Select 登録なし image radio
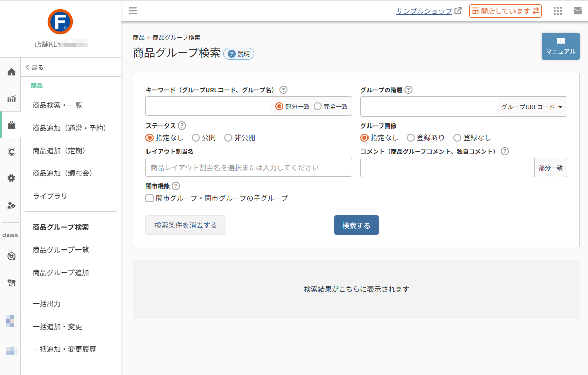Viewport: 588px width, 375px height. pos(457,138)
